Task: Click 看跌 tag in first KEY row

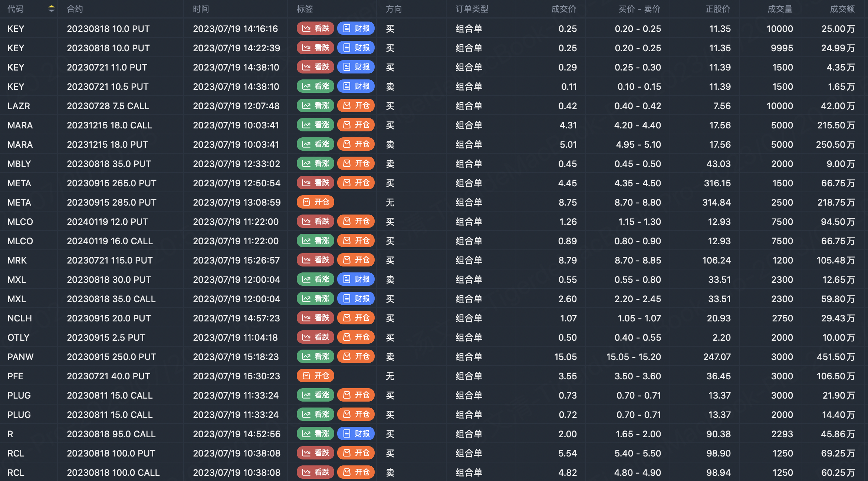Action: pos(315,29)
